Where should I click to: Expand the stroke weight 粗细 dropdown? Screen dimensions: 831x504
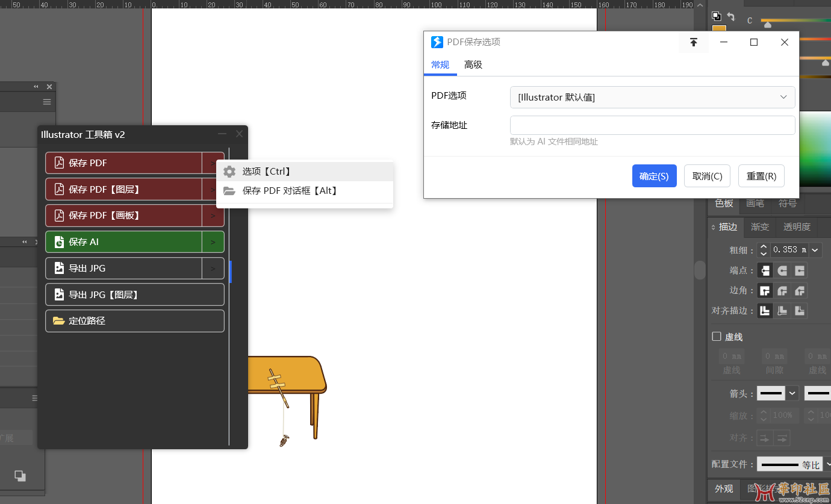coord(815,250)
